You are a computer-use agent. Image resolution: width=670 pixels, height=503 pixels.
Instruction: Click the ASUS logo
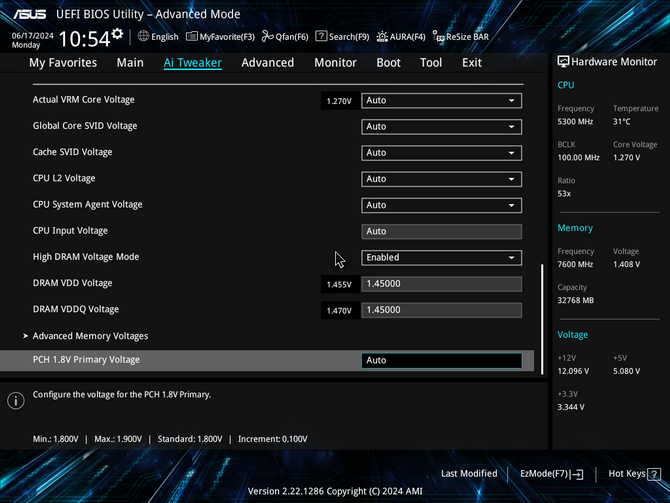click(x=29, y=15)
